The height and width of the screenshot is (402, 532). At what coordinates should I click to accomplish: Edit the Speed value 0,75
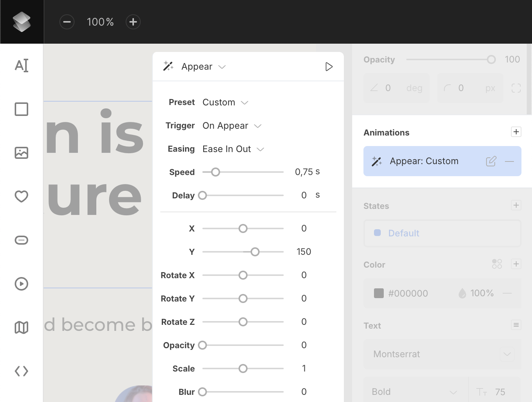(304, 172)
